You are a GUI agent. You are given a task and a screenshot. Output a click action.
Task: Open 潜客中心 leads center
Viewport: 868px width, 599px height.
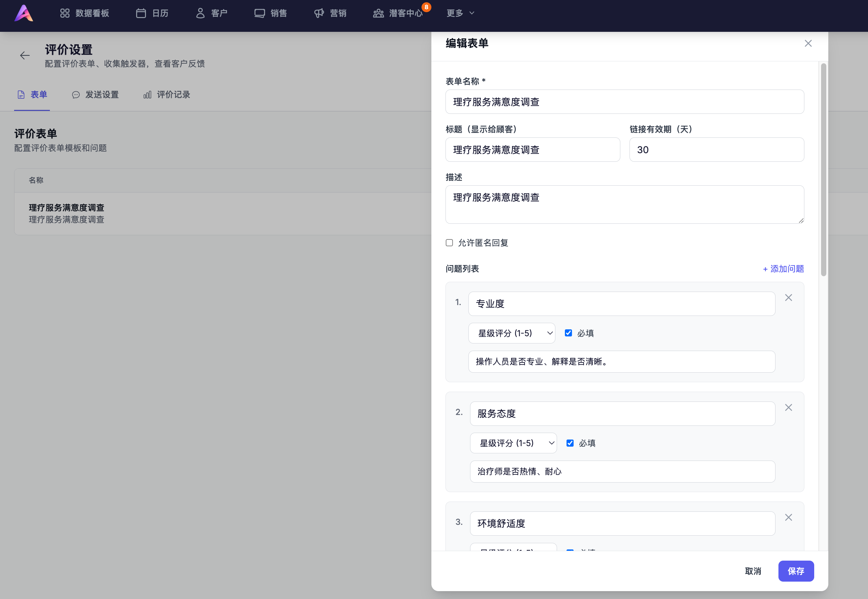[x=397, y=13]
